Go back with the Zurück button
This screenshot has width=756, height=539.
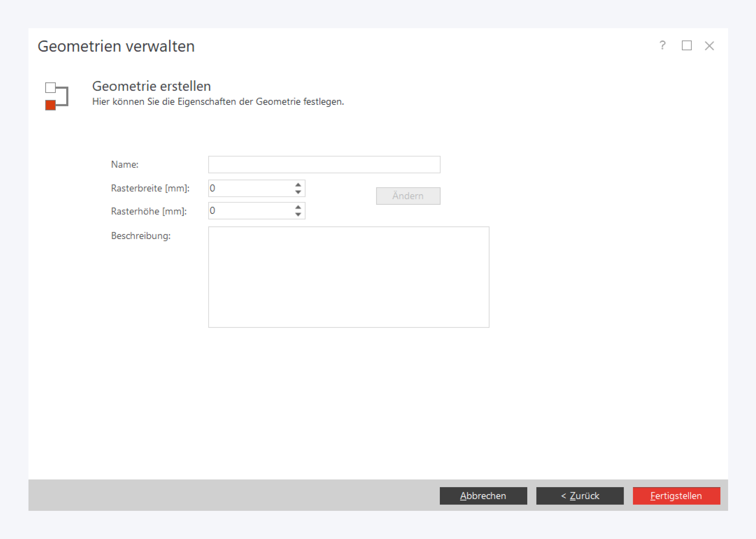(x=579, y=496)
